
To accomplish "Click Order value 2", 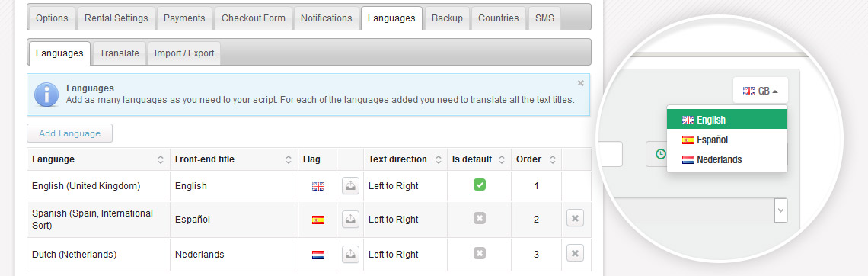I will [537, 220].
